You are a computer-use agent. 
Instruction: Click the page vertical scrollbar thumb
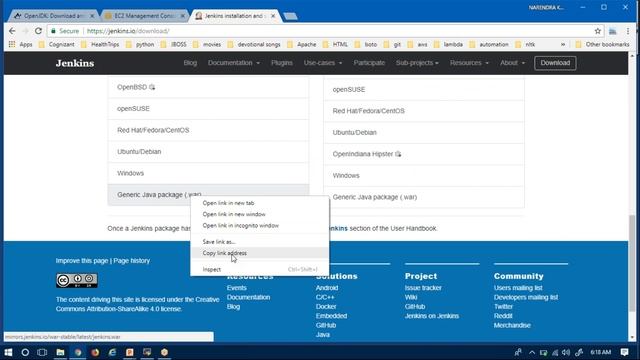pyautogui.click(x=632, y=263)
